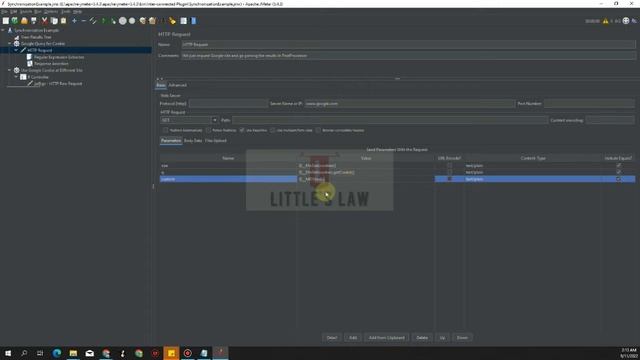The height and width of the screenshot is (360, 640).
Task: Open the Function Helper dialog icon
Action: tap(183, 21)
